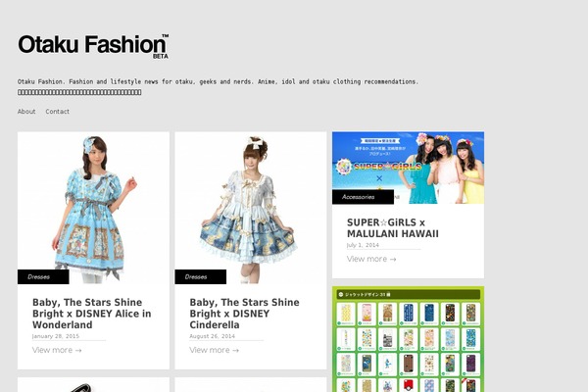This screenshot has width=588, height=392.
Task: Open the About page
Action: 26,112
